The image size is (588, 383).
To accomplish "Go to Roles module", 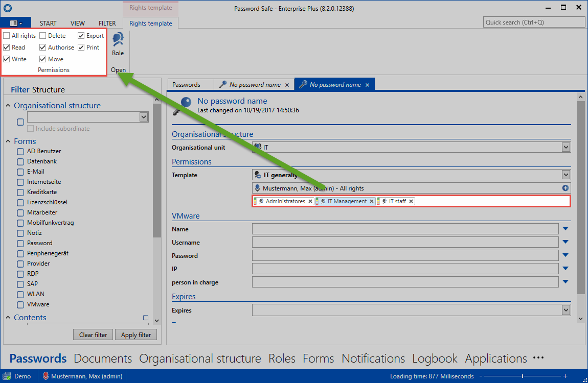I will coord(282,358).
